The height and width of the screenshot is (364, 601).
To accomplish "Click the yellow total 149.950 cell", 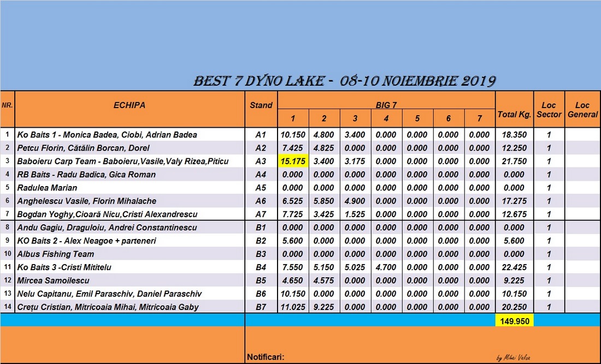I will (x=514, y=321).
